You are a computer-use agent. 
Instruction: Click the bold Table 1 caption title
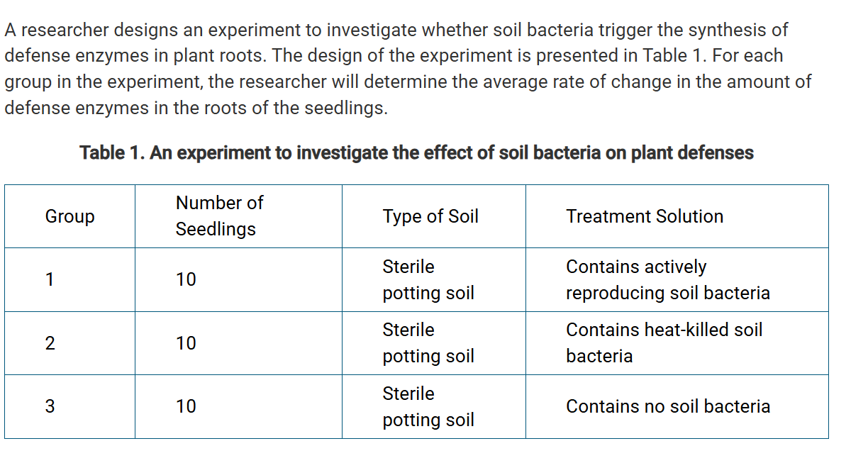pos(416,152)
